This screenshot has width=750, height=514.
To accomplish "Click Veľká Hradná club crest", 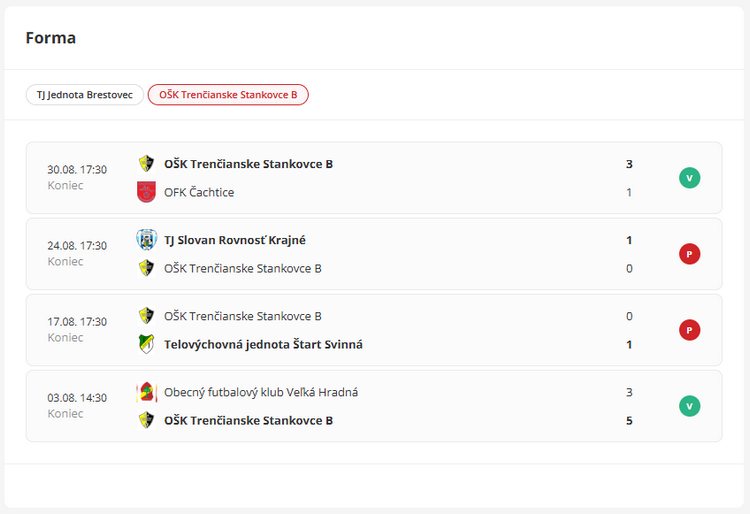I will (x=146, y=392).
